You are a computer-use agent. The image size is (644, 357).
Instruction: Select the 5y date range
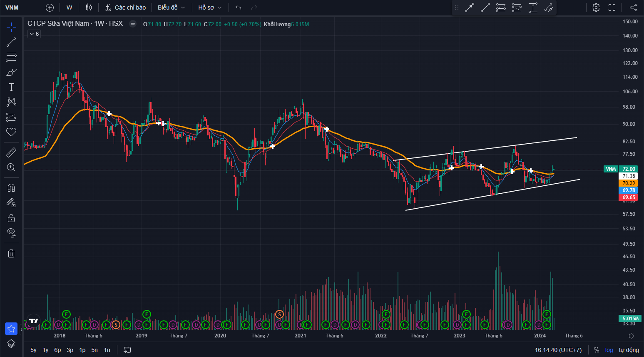pos(33,350)
